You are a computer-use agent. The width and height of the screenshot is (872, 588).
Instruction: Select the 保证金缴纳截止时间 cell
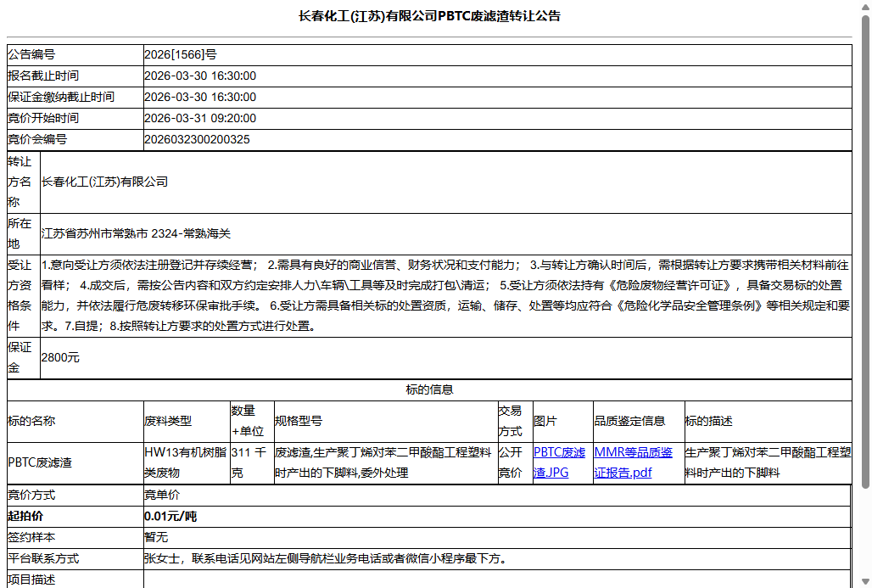(x=205, y=97)
